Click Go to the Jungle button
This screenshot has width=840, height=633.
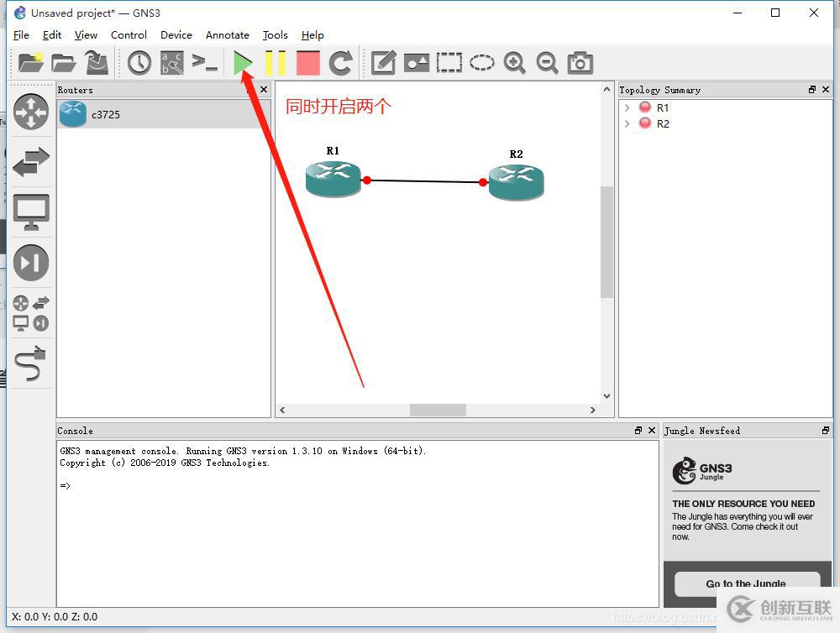coord(747,583)
